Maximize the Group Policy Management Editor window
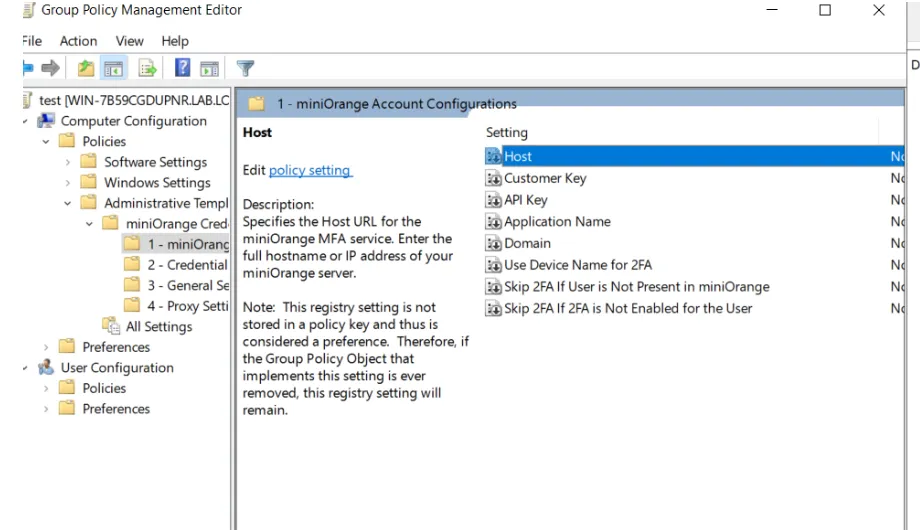The height and width of the screenshot is (530, 920). click(x=825, y=10)
